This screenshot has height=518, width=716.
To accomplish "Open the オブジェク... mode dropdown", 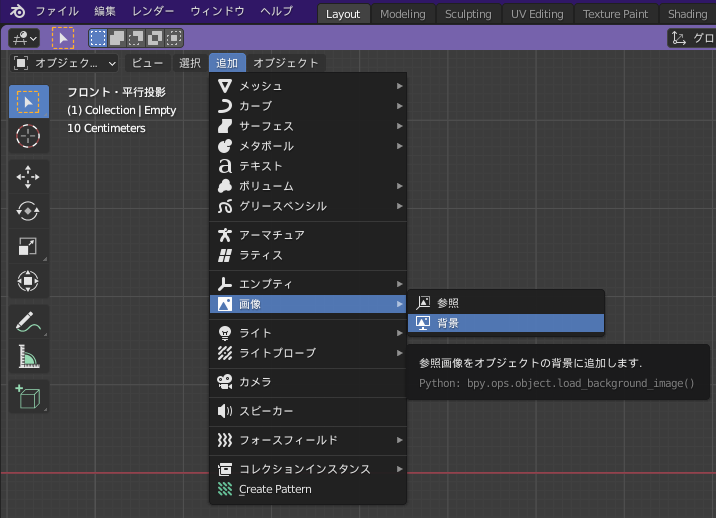I will coord(64,63).
